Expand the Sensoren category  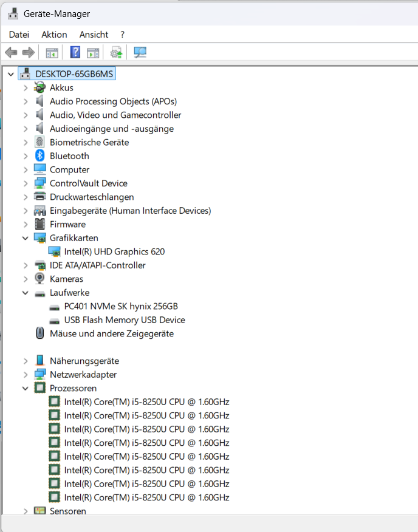point(26,511)
